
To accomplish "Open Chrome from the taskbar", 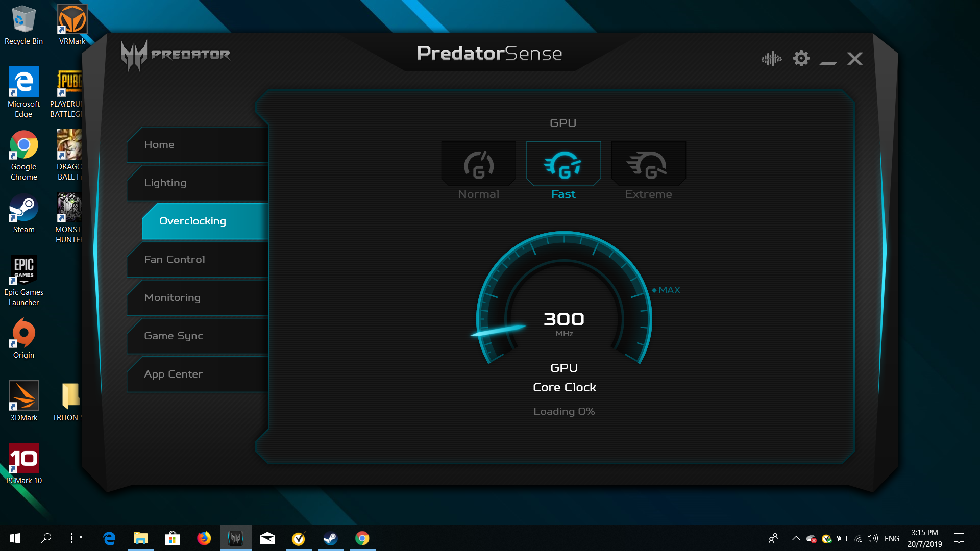I will point(362,538).
